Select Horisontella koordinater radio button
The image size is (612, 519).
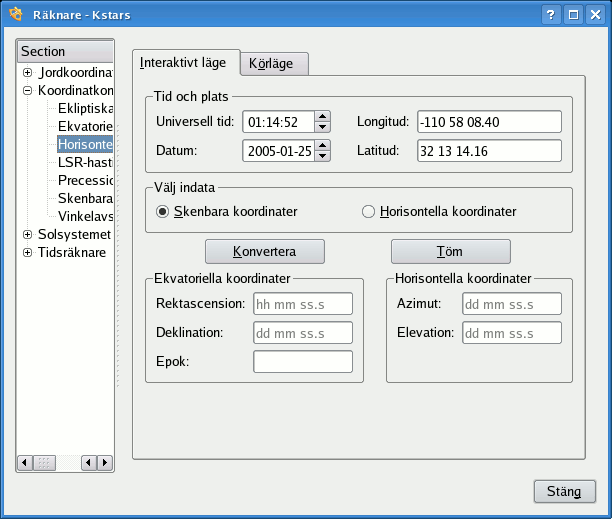click(x=368, y=212)
